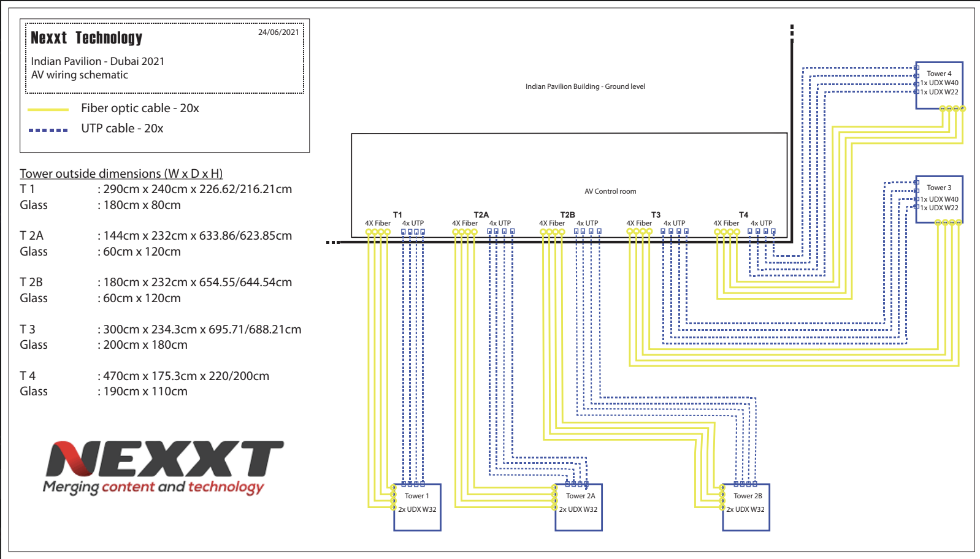Click the blue dashed UTP legend line
The image size is (980, 559).
click(48, 130)
